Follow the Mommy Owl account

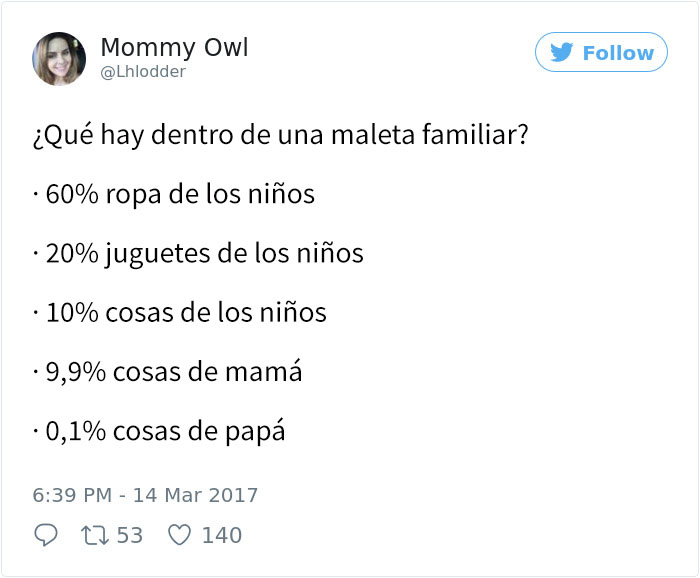(x=601, y=52)
